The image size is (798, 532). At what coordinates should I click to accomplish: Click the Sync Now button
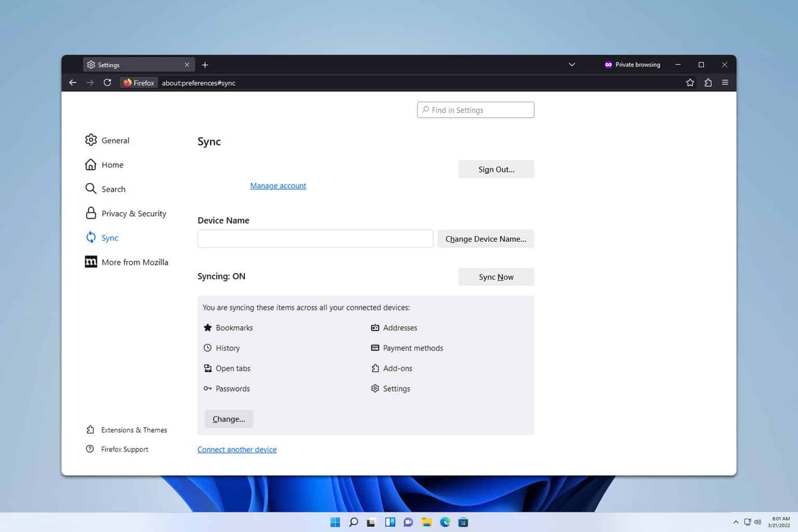point(496,277)
